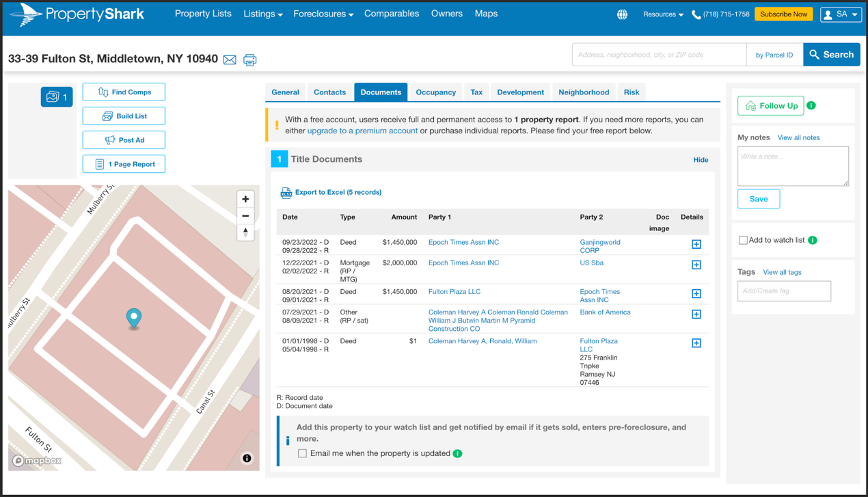Click the Subscribe Now button
Image resolution: width=868 pixels, height=497 pixels.
coord(783,14)
